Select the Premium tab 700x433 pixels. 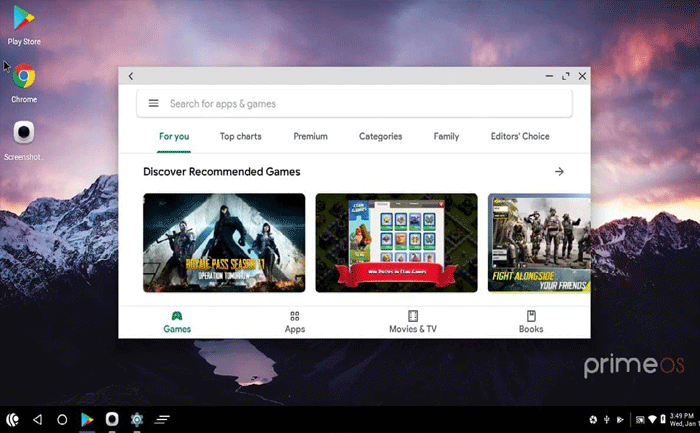[x=310, y=137]
